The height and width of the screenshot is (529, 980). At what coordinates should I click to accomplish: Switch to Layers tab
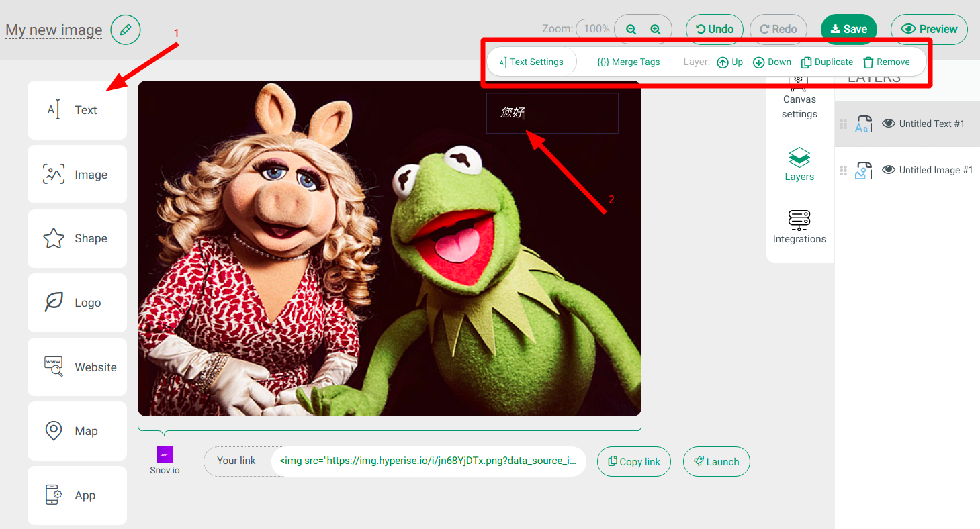coord(799,165)
